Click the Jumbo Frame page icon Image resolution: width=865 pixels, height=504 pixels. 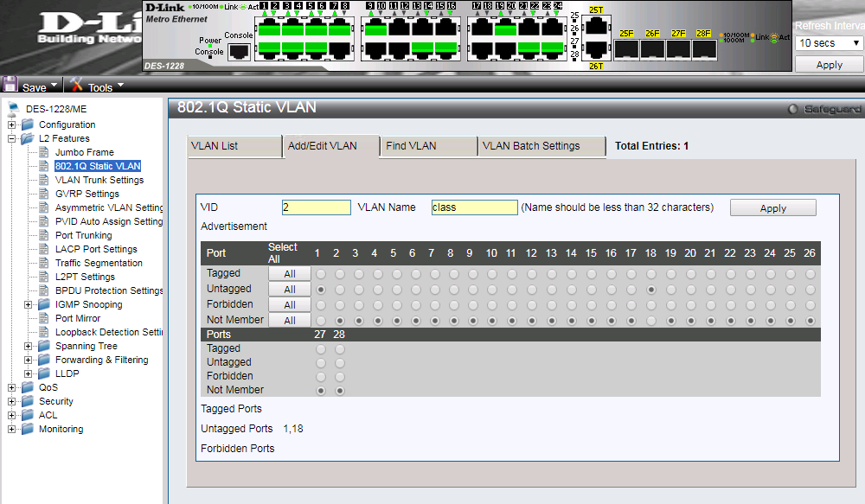(44, 152)
